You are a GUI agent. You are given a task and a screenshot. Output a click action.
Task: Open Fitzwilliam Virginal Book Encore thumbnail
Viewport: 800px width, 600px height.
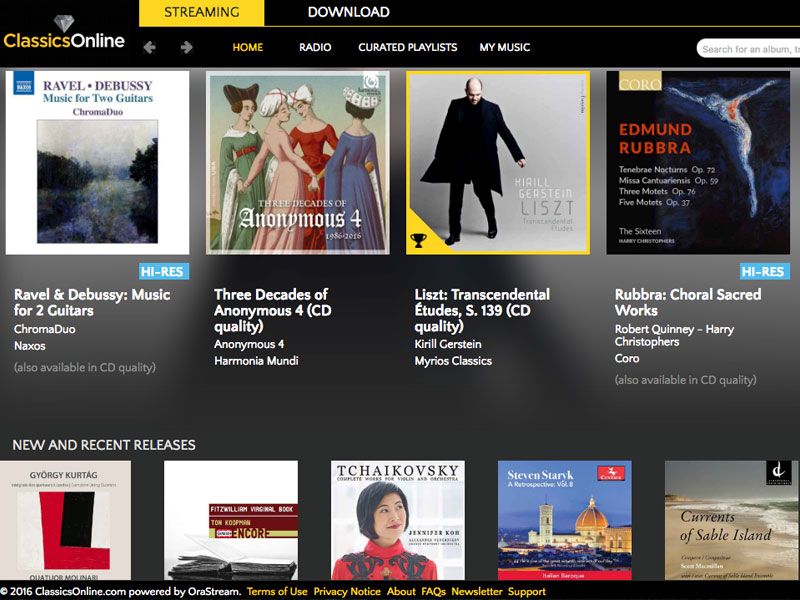click(x=231, y=520)
